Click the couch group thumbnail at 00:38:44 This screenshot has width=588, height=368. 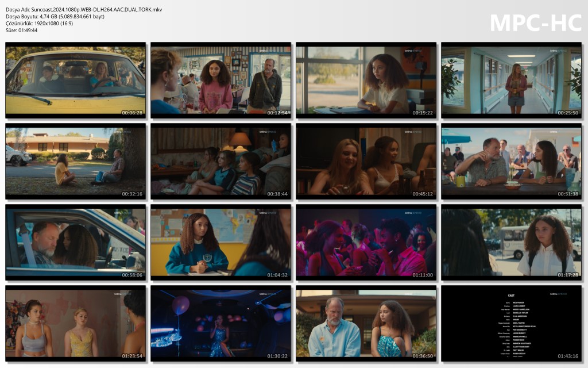click(x=220, y=161)
